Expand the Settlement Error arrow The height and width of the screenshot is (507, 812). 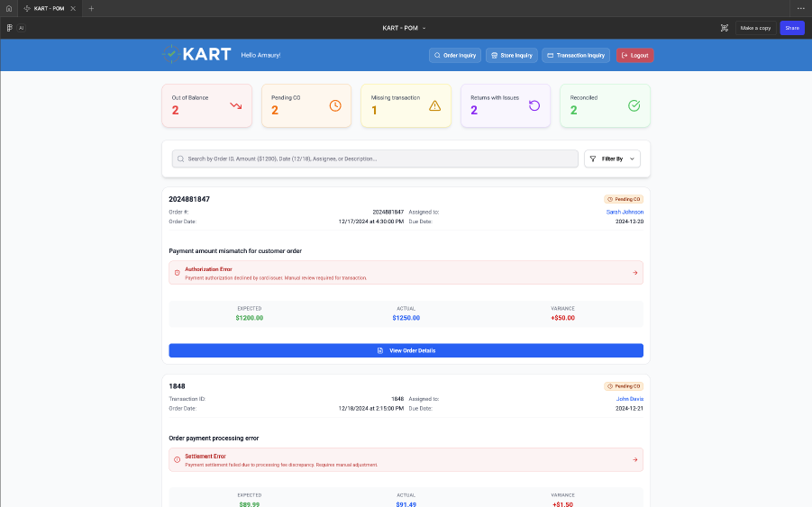pyautogui.click(x=634, y=459)
